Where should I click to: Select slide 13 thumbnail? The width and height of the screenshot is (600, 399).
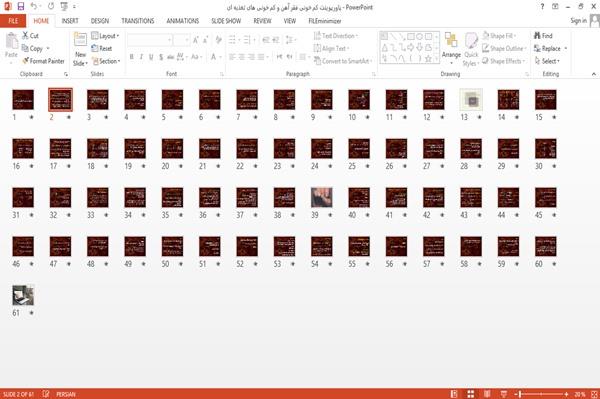click(471, 99)
